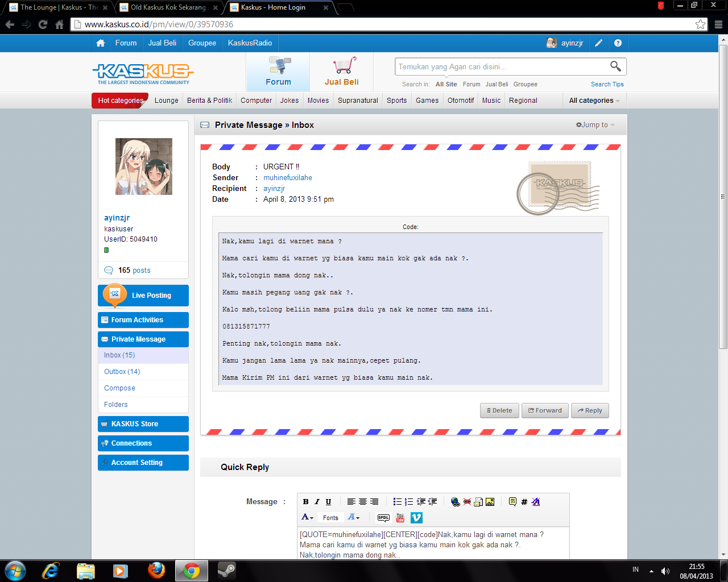Forward this private message

[545, 410]
